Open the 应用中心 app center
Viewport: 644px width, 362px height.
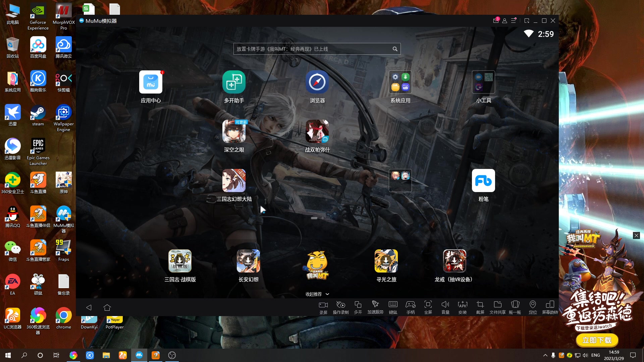(151, 82)
